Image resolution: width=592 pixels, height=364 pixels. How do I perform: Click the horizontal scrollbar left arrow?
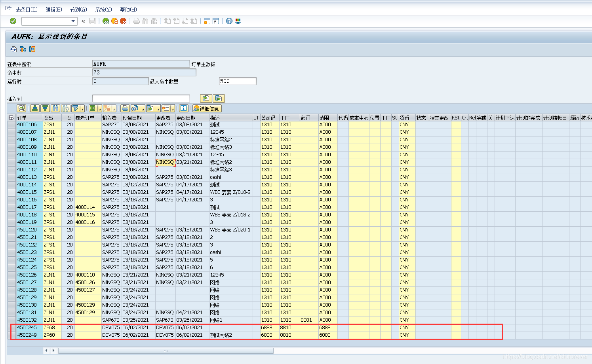[x=46, y=351]
